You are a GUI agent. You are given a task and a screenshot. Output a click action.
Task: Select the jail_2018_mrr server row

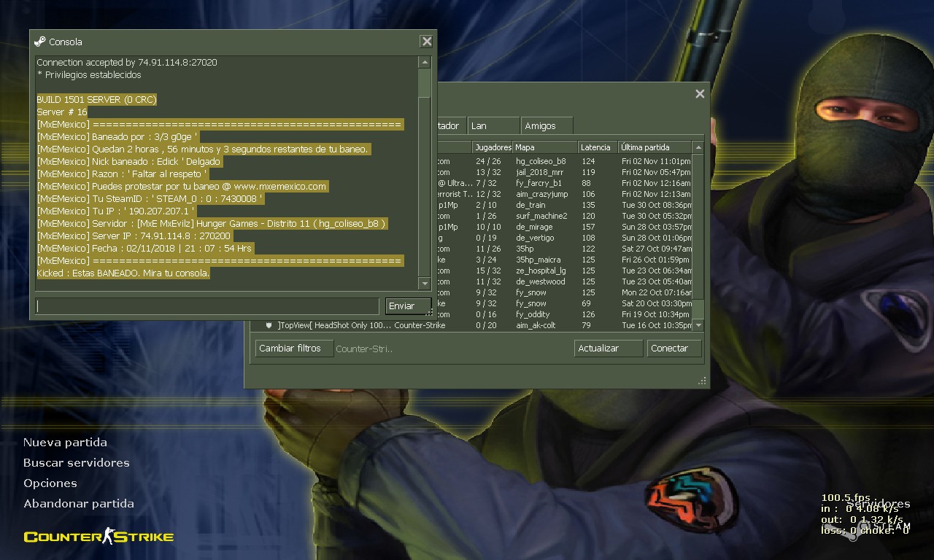tap(564, 172)
